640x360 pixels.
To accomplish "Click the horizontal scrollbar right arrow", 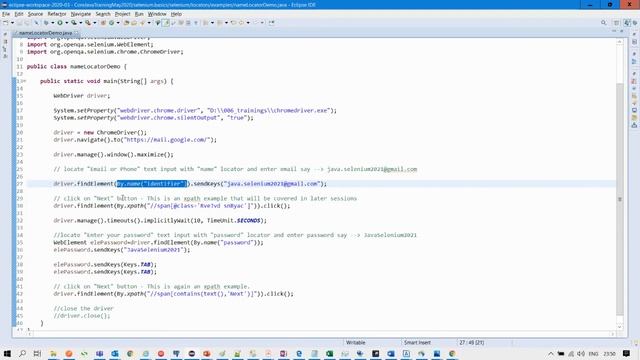I will 612,334.
